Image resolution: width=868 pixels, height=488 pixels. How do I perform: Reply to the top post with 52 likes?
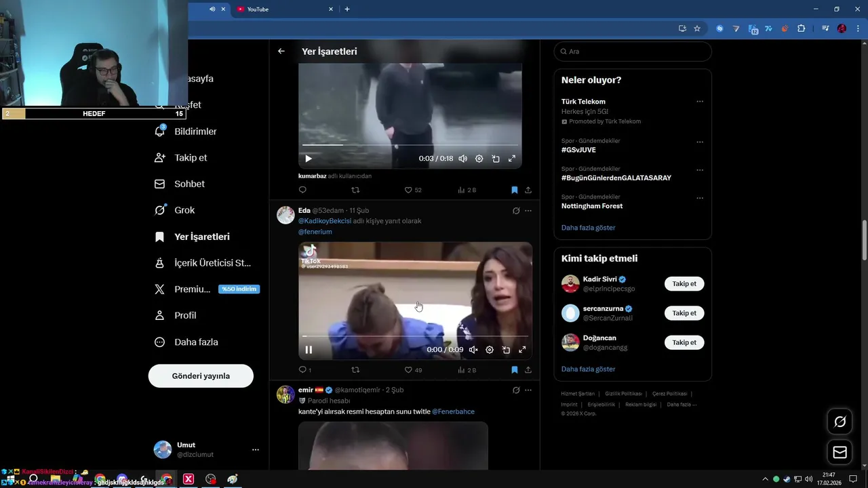coord(302,190)
